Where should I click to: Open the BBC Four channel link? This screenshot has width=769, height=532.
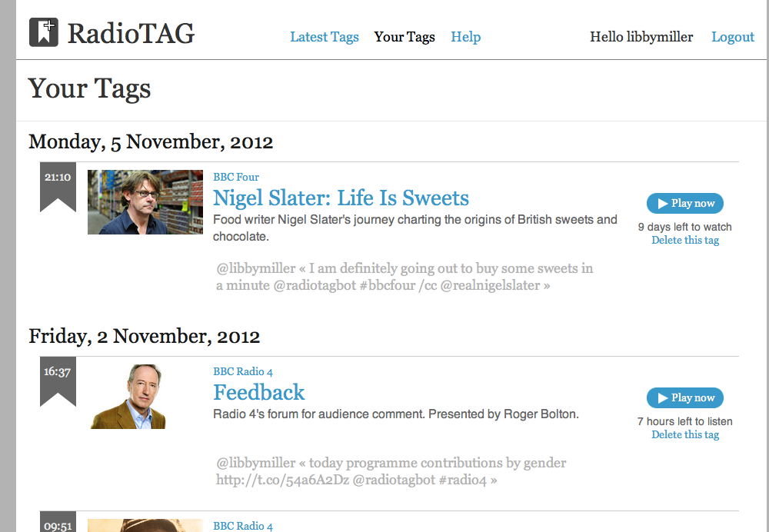coord(235,177)
